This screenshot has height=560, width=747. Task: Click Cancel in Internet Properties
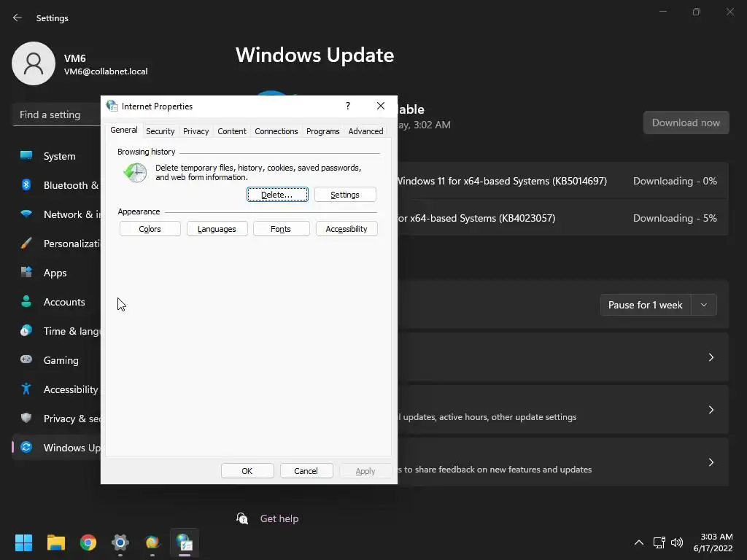click(x=306, y=470)
